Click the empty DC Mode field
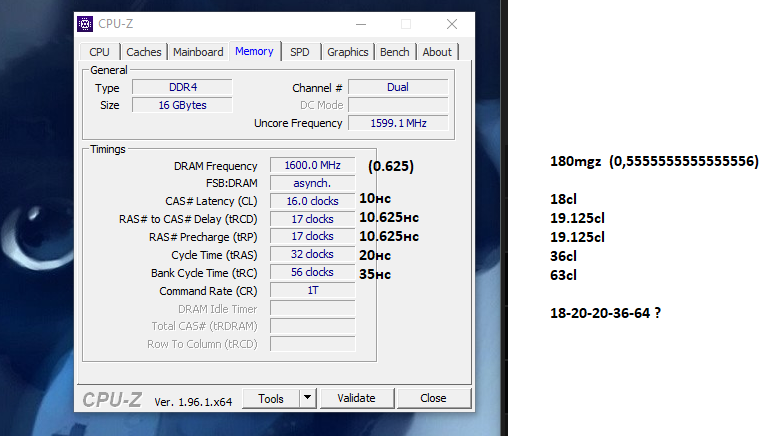Viewport: 770px width, 436px height. [x=398, y=105]
